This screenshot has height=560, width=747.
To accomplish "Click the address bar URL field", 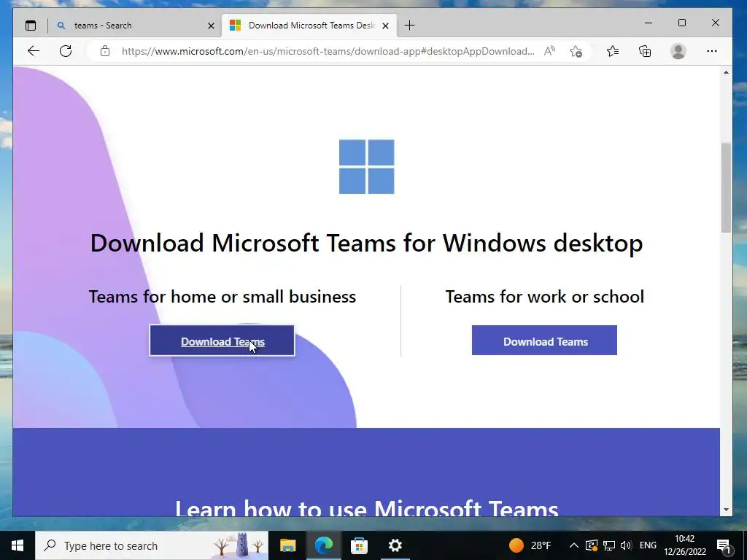I will [328, 51].
